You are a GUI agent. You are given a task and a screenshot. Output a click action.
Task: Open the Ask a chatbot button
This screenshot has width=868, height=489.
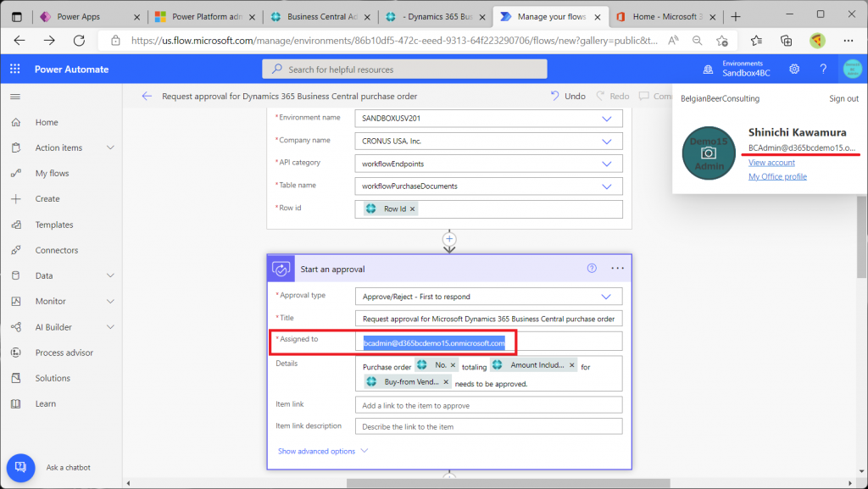(x=21, y=468)
